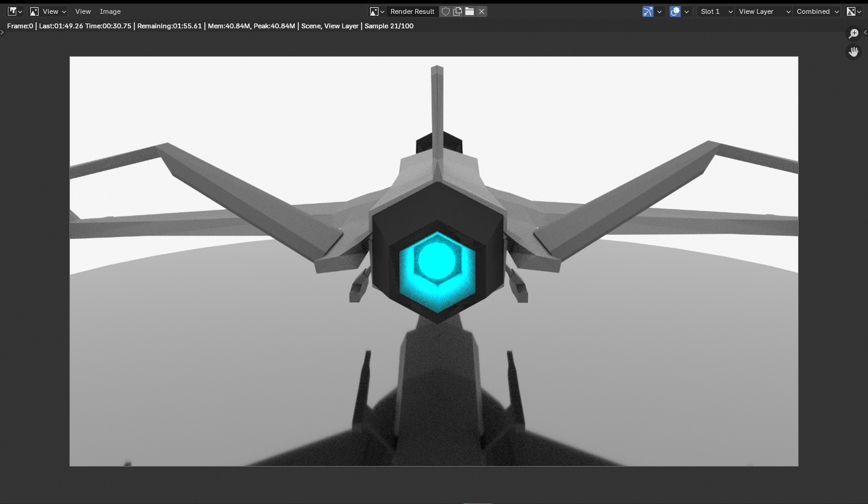Screen dimensions: 868x504
Task: Click the Render Result image name field
Action: [412, 11]
